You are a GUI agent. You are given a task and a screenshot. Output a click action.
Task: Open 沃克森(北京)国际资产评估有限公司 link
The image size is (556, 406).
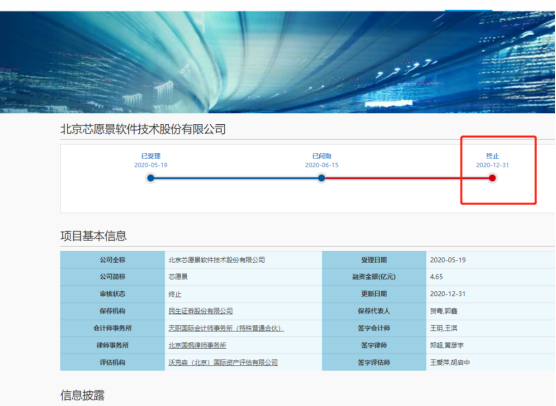[223, 362]
